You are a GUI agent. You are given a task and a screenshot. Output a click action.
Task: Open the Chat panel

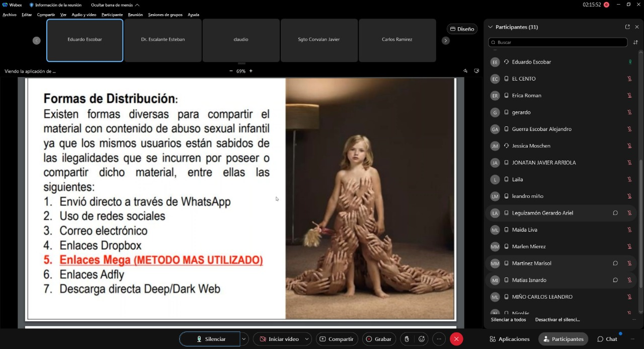point(607,339)
